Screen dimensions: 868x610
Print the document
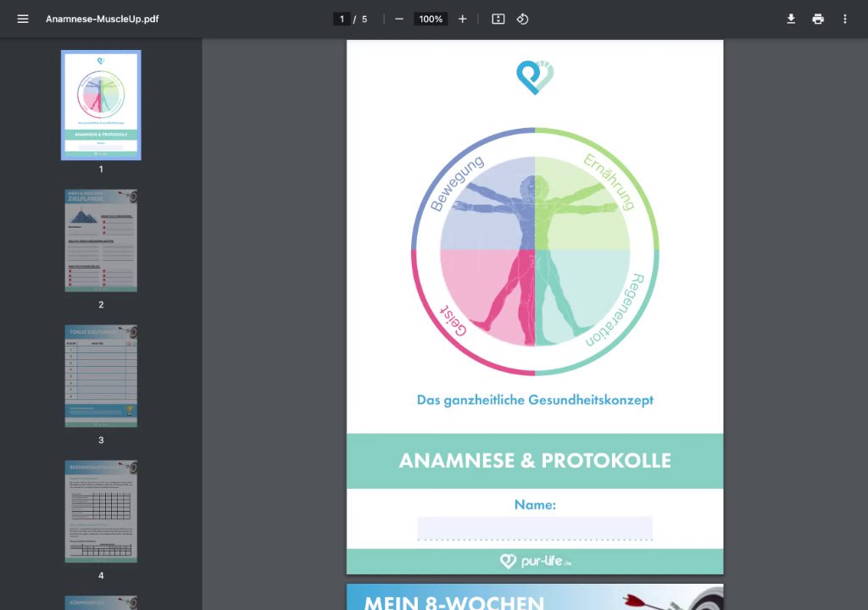[x=818, y=19]
